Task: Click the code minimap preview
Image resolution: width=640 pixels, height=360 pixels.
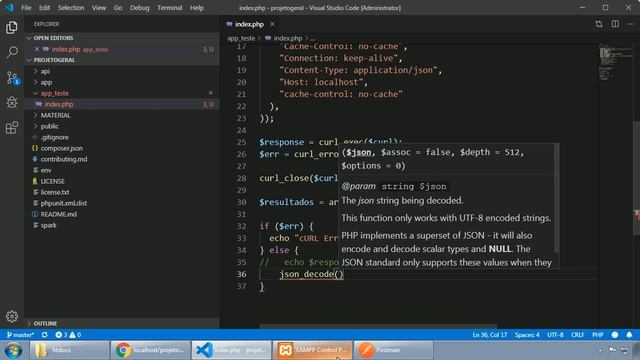Action: (x=616, y=62)
